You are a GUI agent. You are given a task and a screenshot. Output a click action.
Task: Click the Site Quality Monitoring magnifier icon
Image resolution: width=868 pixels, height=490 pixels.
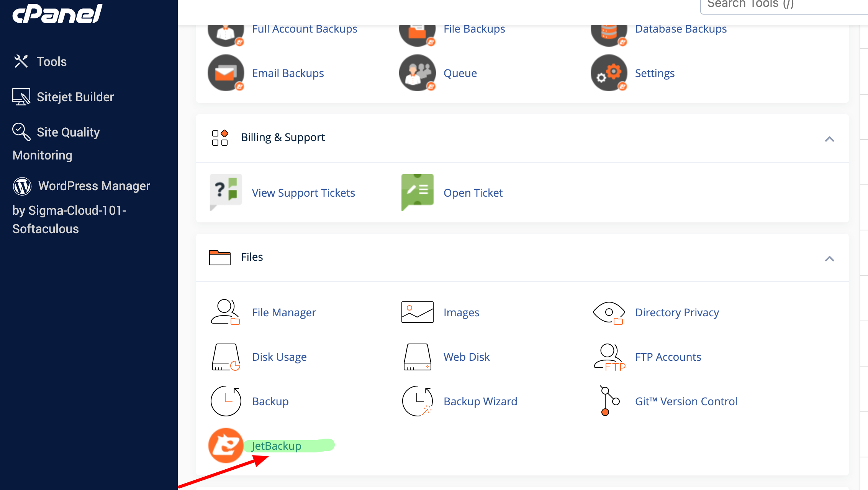click(x=21, y=132)
